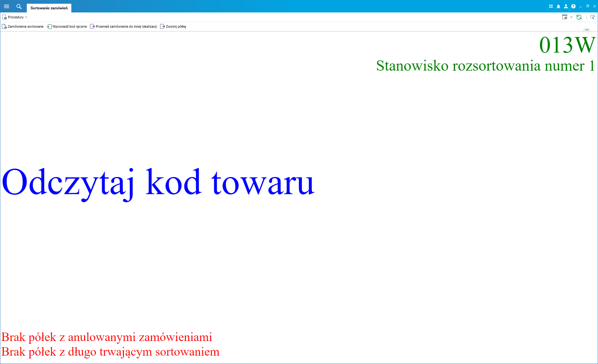Viewport: 598px width, 364px height.
Task: Expand the collapsed panel chevron below toolbar
Action: tap(587, 30)
